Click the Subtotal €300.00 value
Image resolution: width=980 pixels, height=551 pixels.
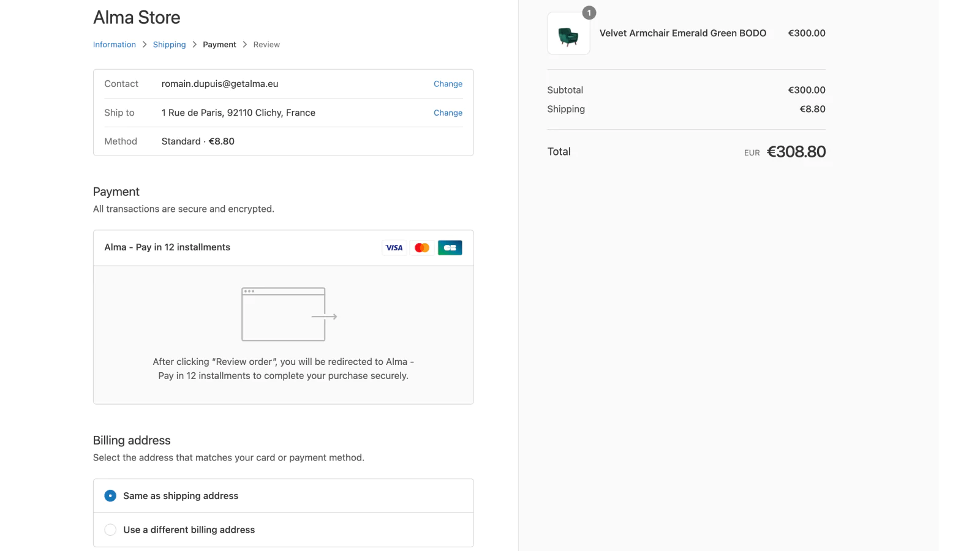click(x=807, y=90)
